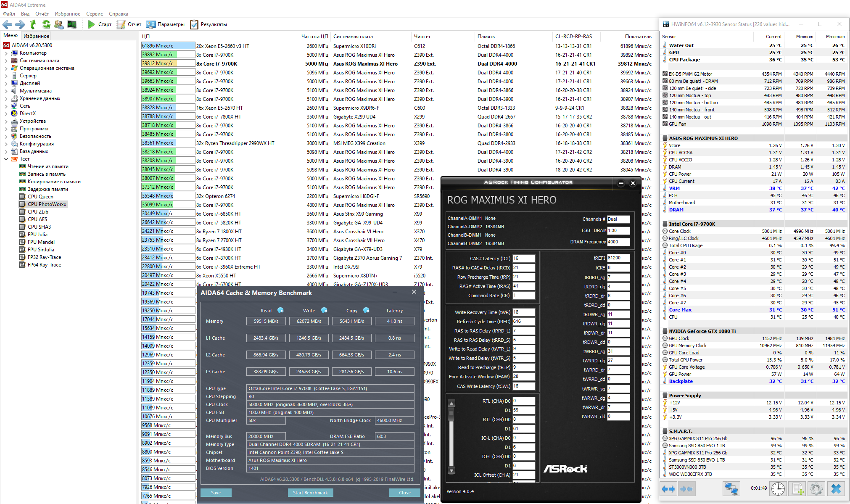Open HWiNFO settings gear icon
The image size is (850, 504).
point(816,488)
